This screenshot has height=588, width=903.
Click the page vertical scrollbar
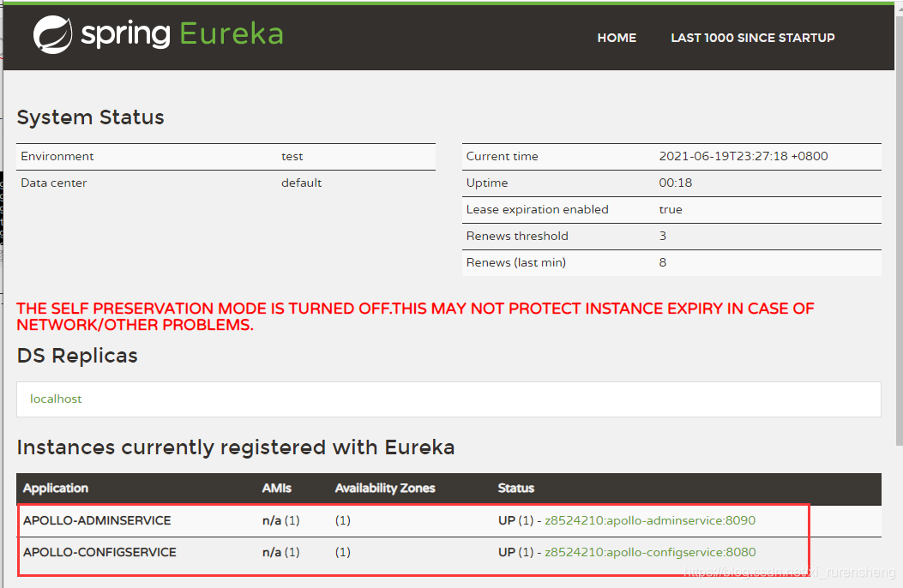[899, 230]
